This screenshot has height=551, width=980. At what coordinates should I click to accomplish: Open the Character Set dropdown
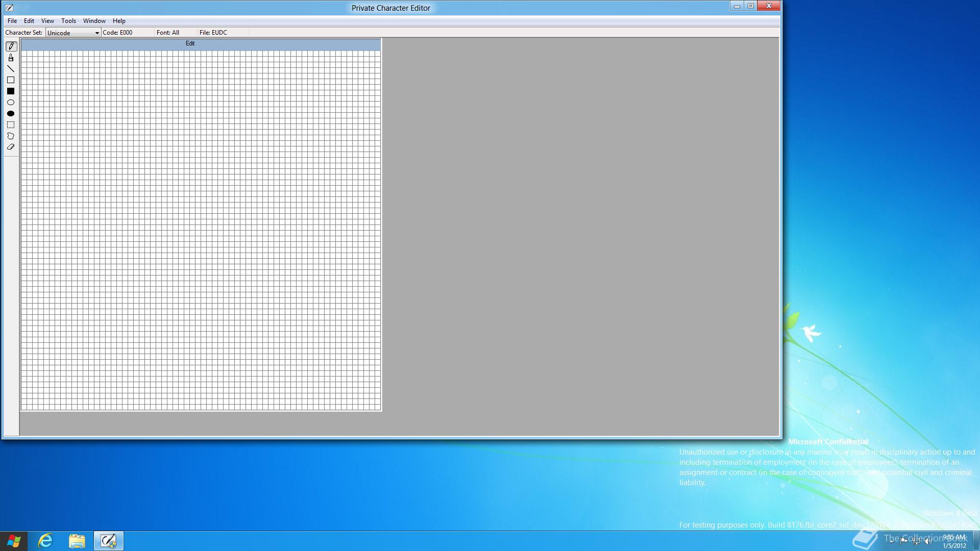(x=73, y=33)
